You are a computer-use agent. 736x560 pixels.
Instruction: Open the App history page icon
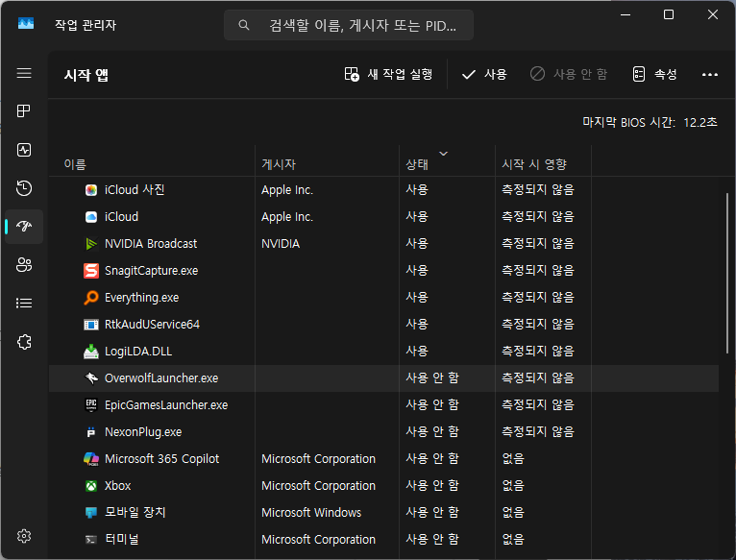point(24,188)
